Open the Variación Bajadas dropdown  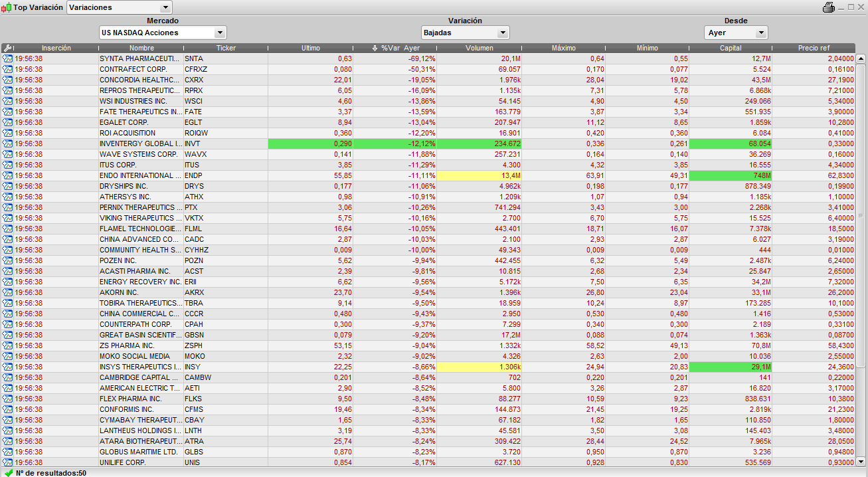(x=466, y=33)
